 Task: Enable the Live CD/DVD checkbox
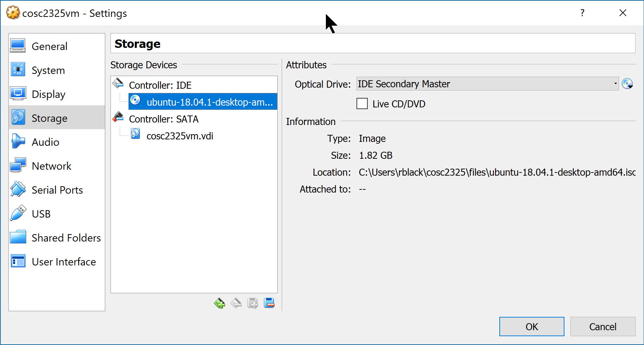tap(362, 103)
